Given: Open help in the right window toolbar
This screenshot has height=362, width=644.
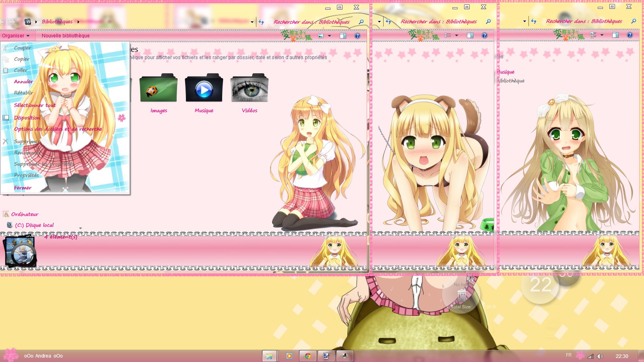Looking at the screenshot, I should pyautogui.click(x=630, y=35).
